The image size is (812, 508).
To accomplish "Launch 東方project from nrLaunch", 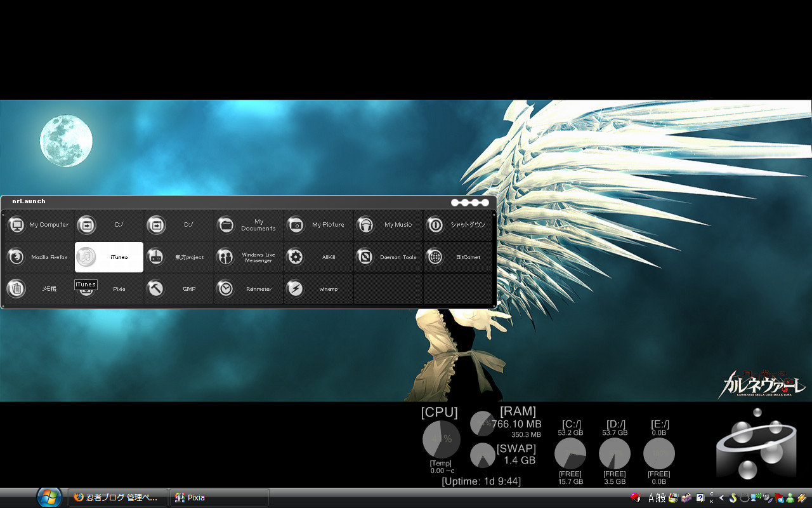I will 179,257.
